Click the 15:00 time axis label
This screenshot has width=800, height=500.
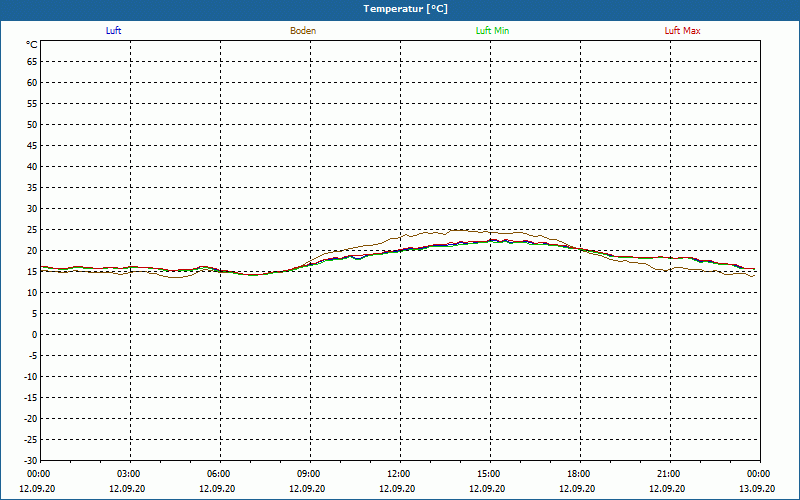tap(489, 474)
